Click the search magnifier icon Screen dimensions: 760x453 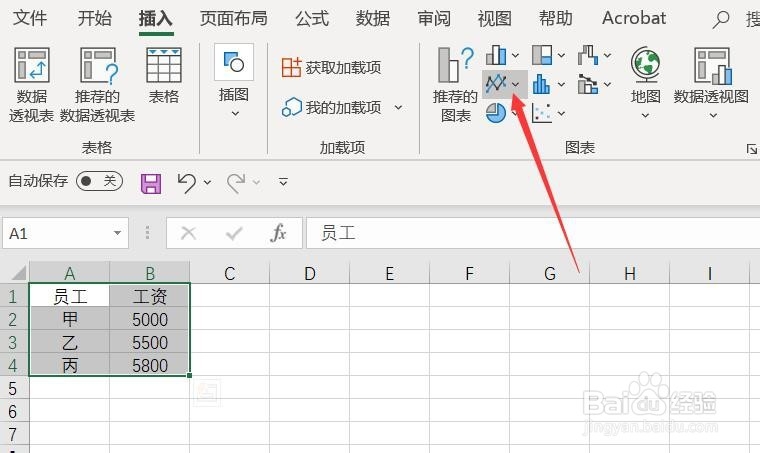(x=721, y=19)
